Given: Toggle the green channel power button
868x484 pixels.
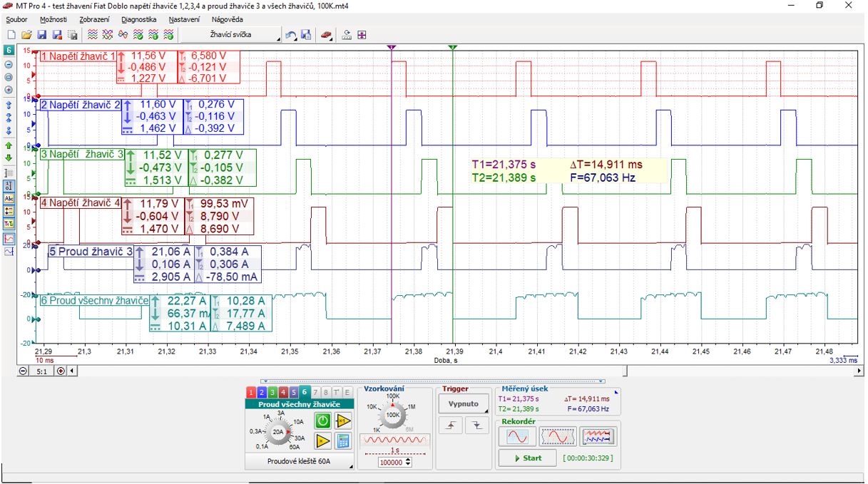Looking at the screenshot, I should [322, 421].
